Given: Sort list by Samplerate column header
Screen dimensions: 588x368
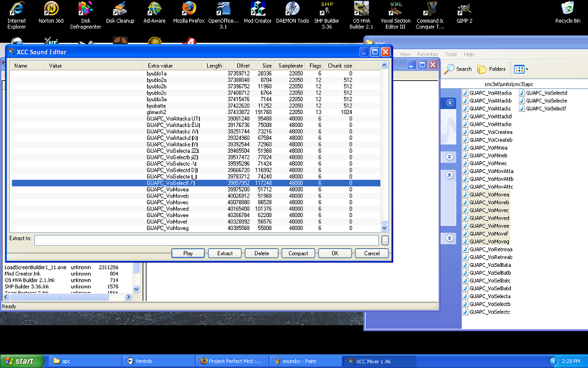Looking at the screenshot, I should pyautogui.click(x=290, y=66).
